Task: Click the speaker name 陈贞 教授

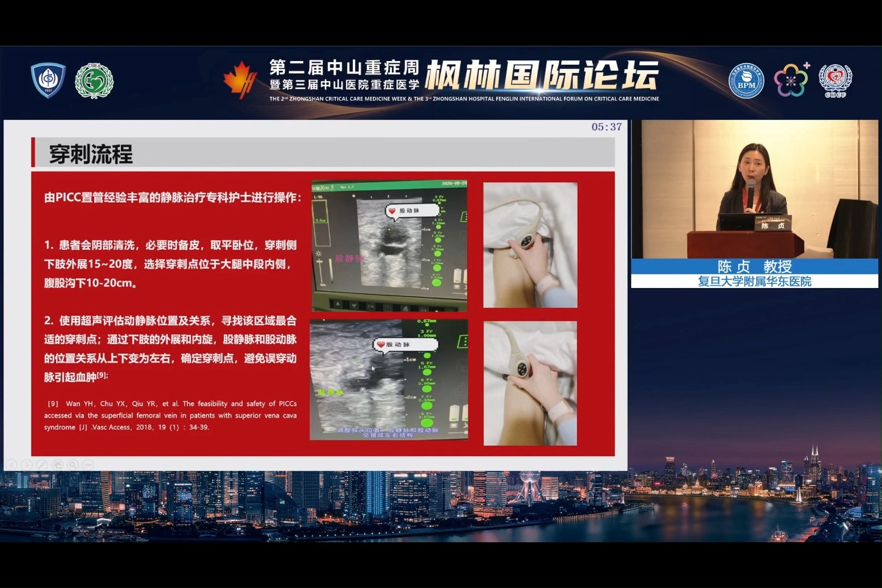Action: tap(755, 266)
